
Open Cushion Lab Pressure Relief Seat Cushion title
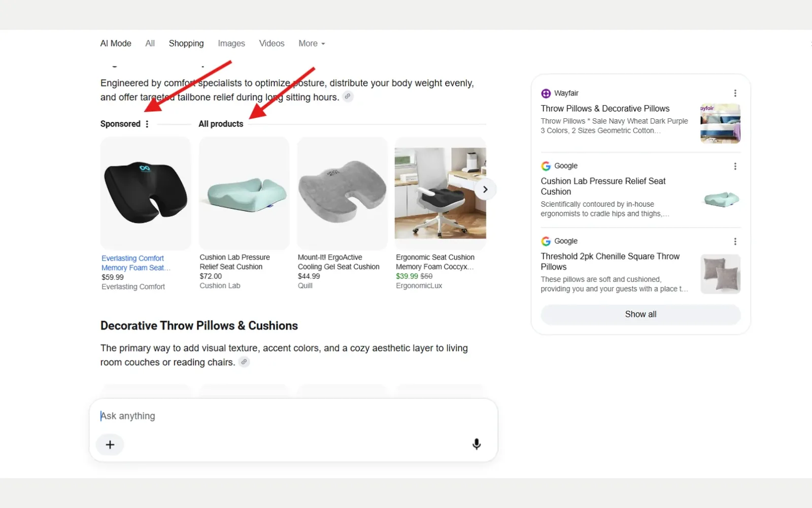click(x=234, y=262)
